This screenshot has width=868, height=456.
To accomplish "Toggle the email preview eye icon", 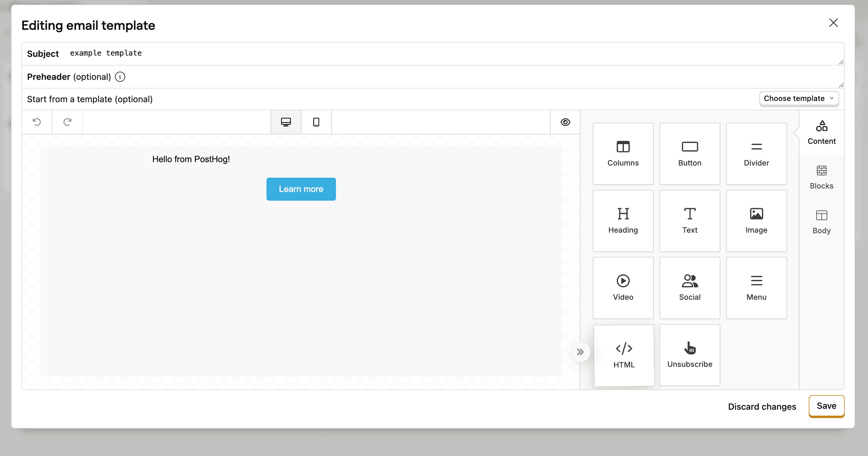I will point(565,122).
